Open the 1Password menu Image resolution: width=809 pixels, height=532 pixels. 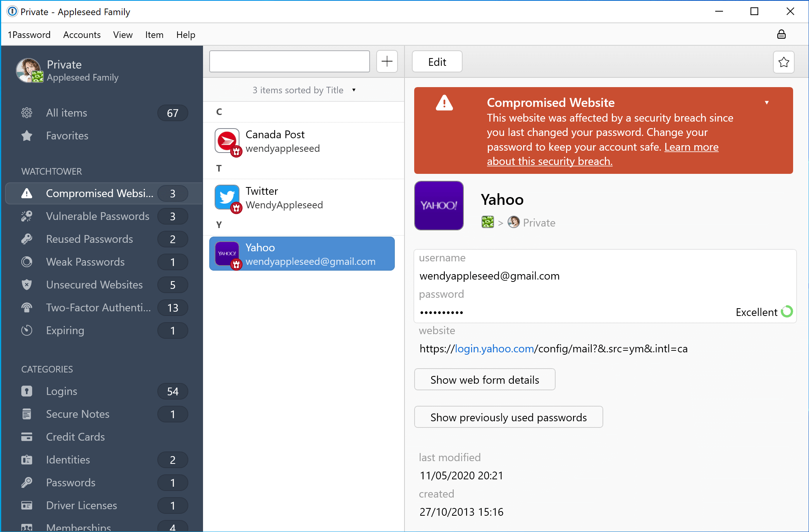click(29, 35)
